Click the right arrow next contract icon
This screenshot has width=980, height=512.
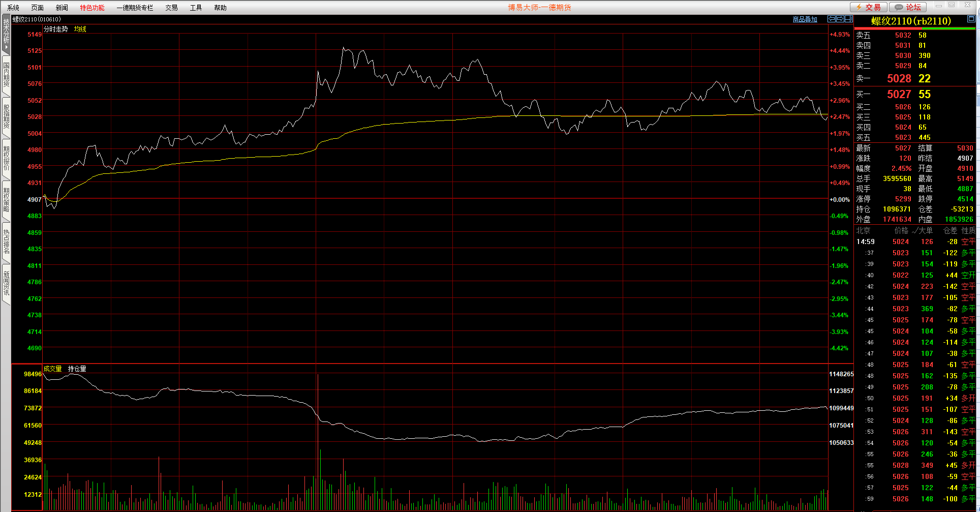coord(840,19)
